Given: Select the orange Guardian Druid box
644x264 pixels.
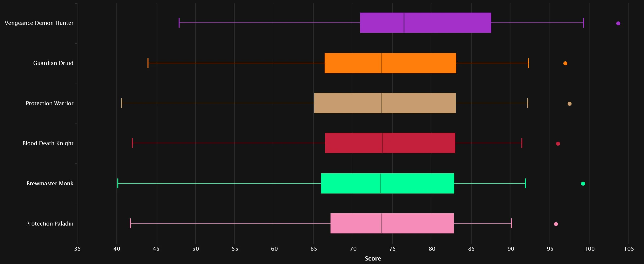Looking at the screenshot, I should click(390, 63).
